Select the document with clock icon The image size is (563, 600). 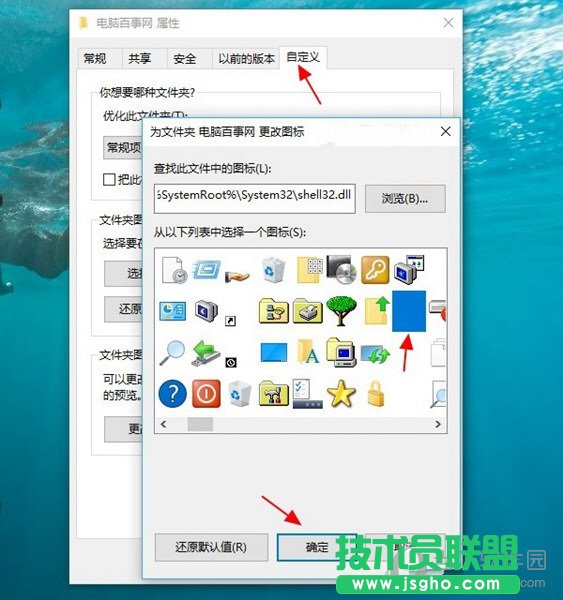(x=174, y=270)
